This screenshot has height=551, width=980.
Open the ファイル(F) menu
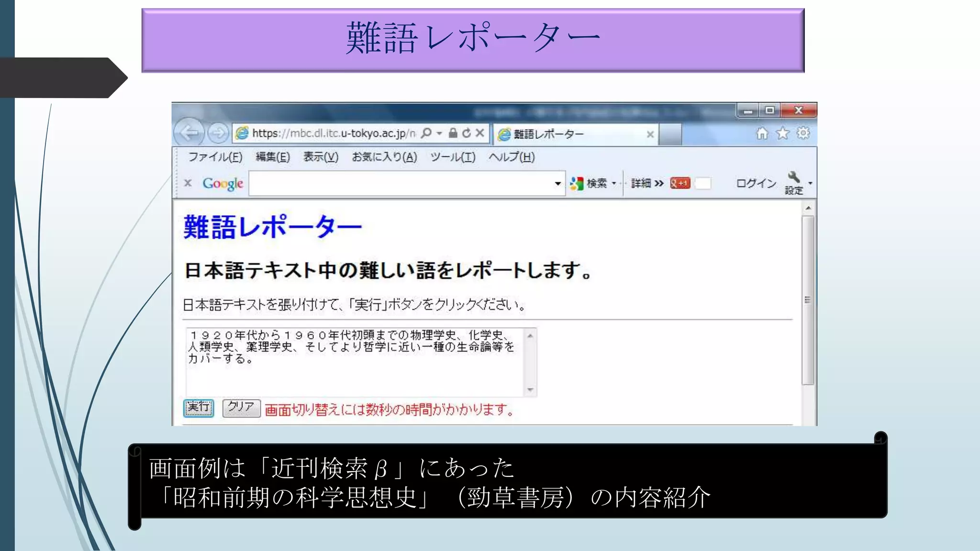pos(215,157)
